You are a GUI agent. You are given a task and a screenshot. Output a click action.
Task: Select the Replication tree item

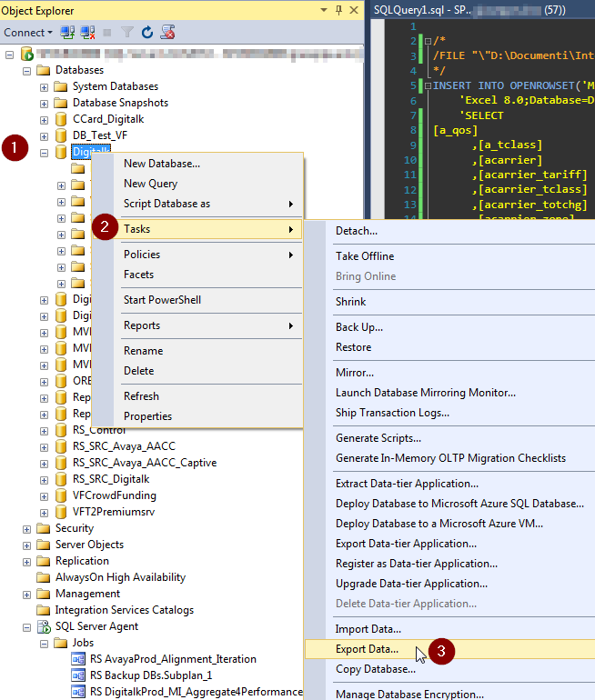[82, 561]
